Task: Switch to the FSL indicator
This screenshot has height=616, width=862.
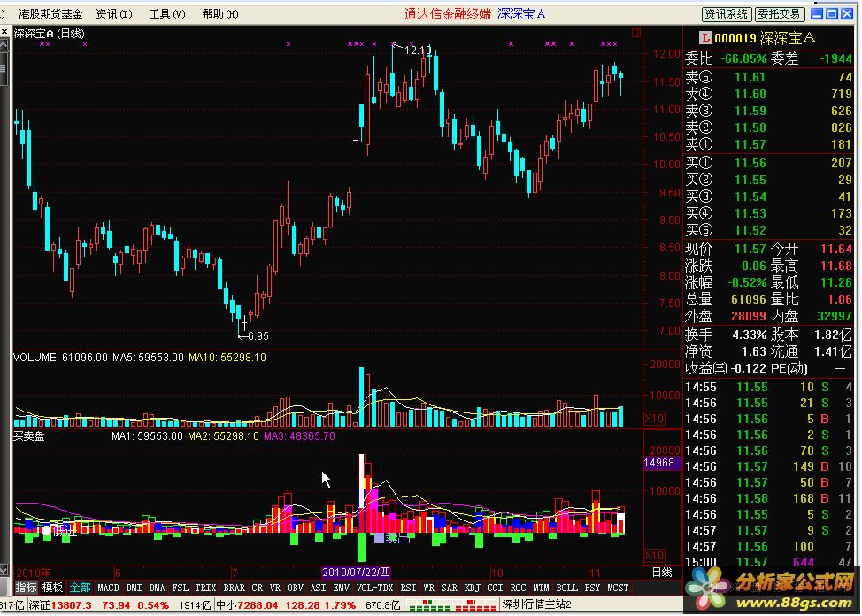Action: click(181, 588)
